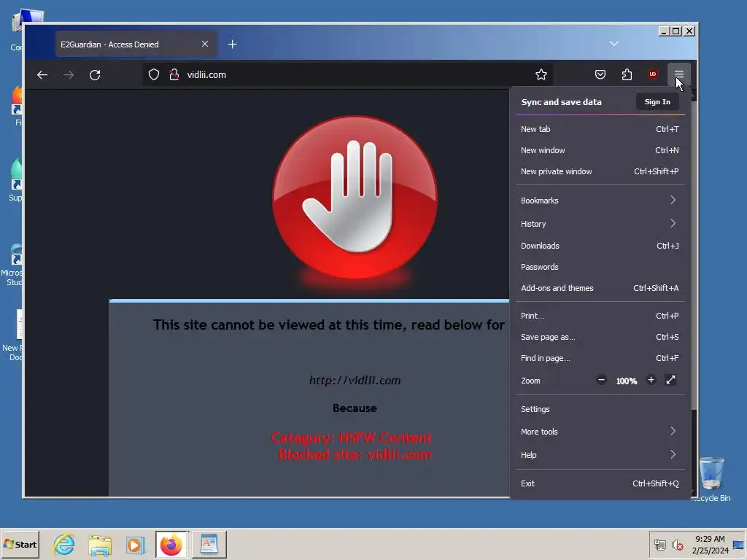Click the http://vidlii.com blocked URL text
Viewport: 747px width, 560px height.
pos(355,380)
